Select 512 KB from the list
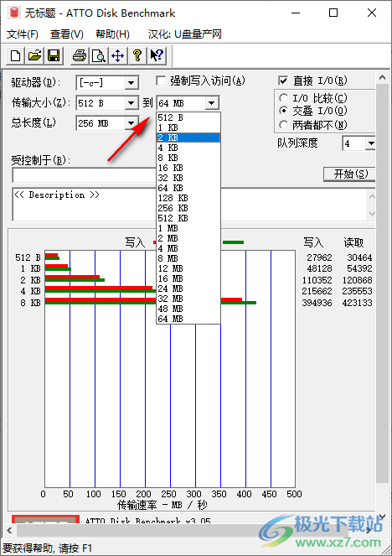 188,218
